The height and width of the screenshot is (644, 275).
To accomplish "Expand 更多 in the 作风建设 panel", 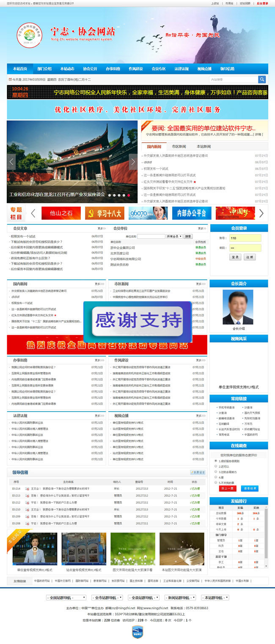I will tap(201, 360).
